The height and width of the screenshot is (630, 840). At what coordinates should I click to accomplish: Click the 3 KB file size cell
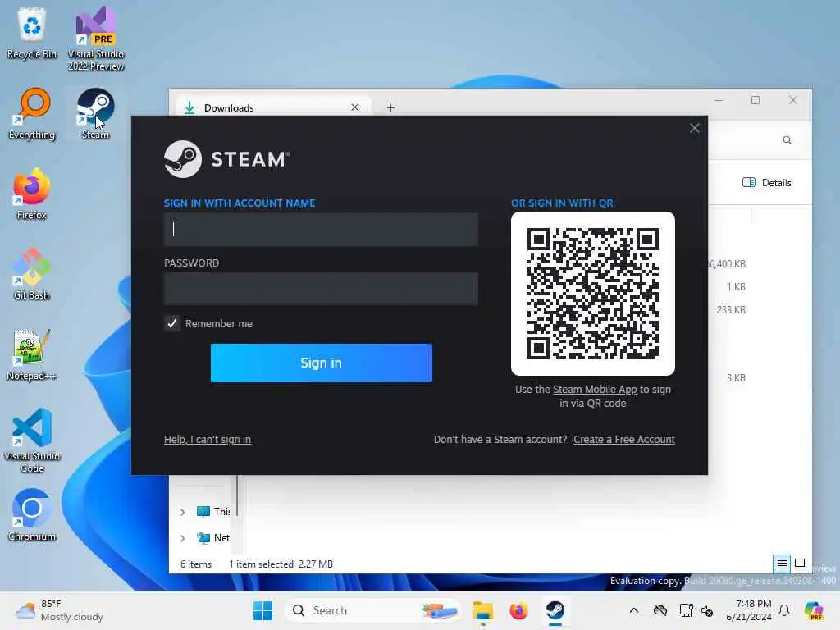click(x=736, y=378)
